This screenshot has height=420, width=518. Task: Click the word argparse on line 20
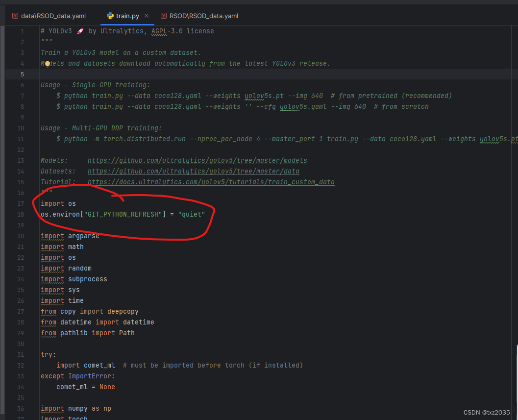83,236
